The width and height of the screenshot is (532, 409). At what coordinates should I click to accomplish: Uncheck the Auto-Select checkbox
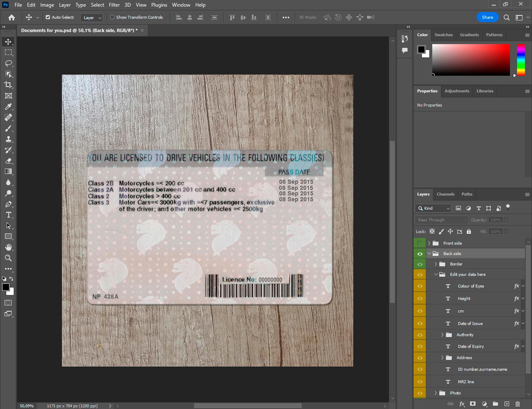click(x=48, y=17)
